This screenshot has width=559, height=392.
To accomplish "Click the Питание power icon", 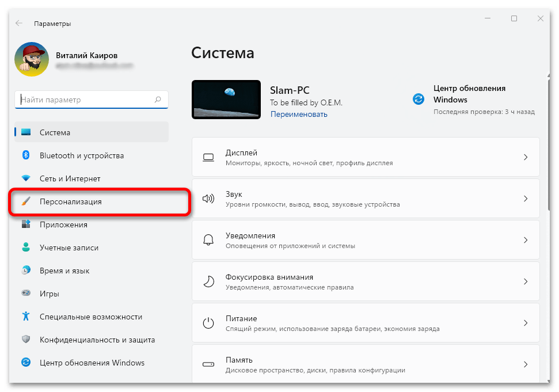I will [x=208, y=323].
